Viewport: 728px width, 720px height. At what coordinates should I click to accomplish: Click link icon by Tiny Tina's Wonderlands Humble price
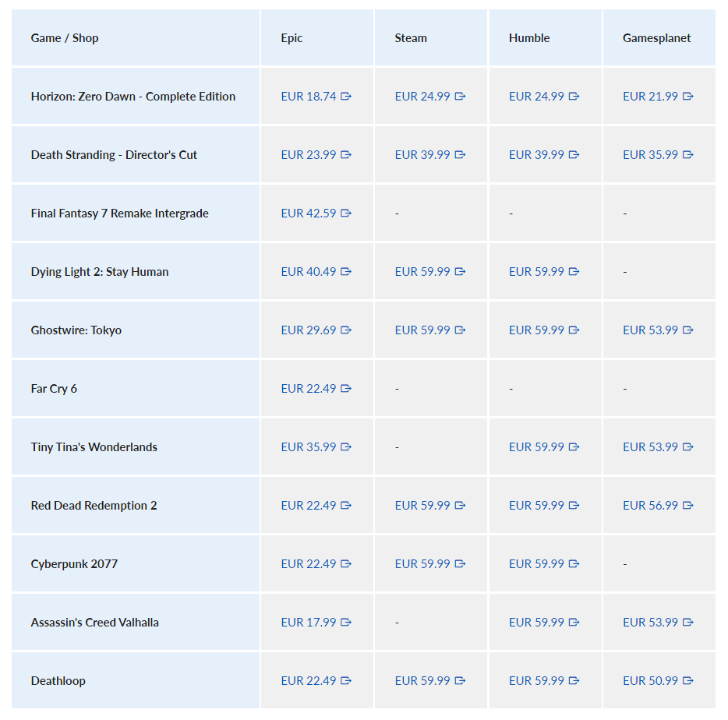coord(574,447)
